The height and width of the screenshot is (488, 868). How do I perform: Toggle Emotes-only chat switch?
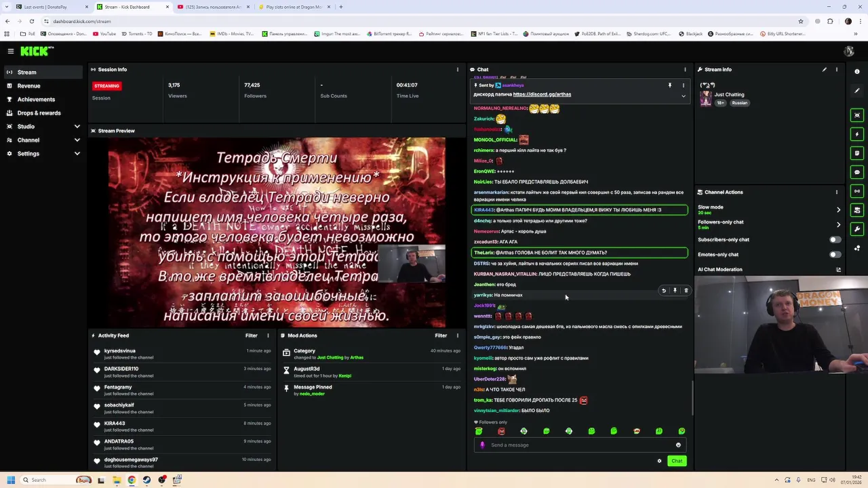point(835,254)
